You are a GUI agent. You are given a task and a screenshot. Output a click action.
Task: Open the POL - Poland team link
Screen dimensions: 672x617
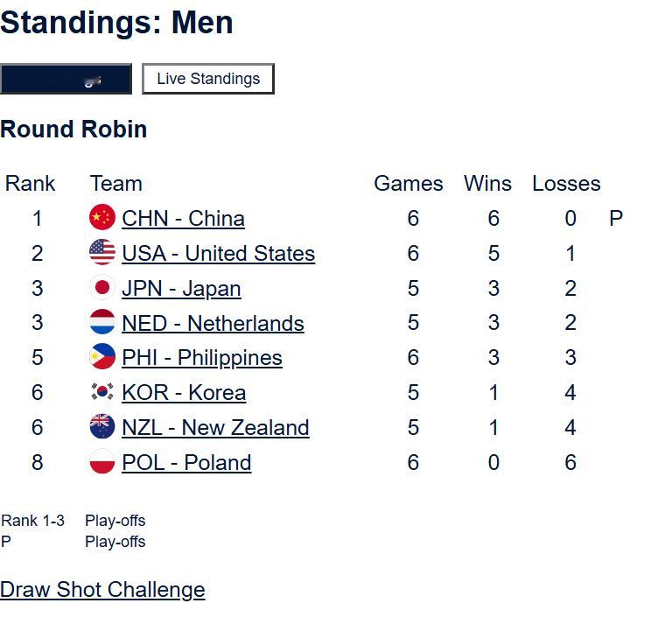click(x=186, y=462)
